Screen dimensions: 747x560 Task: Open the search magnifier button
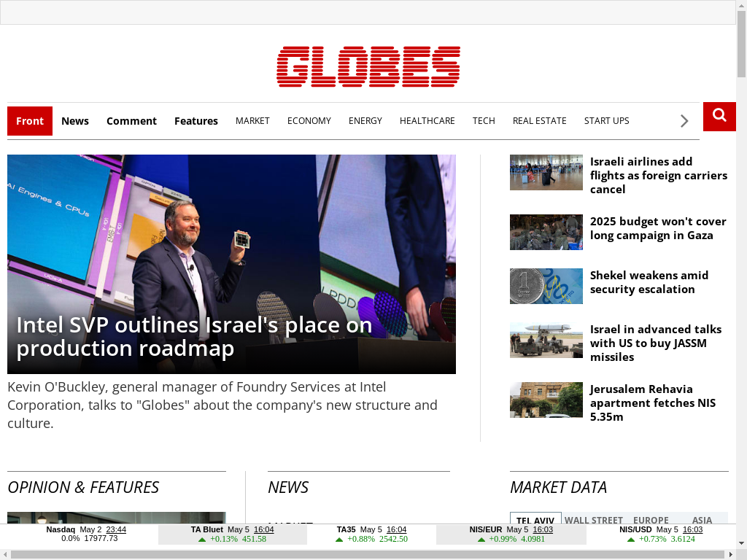pyautogui.click(x=719, y=117)
